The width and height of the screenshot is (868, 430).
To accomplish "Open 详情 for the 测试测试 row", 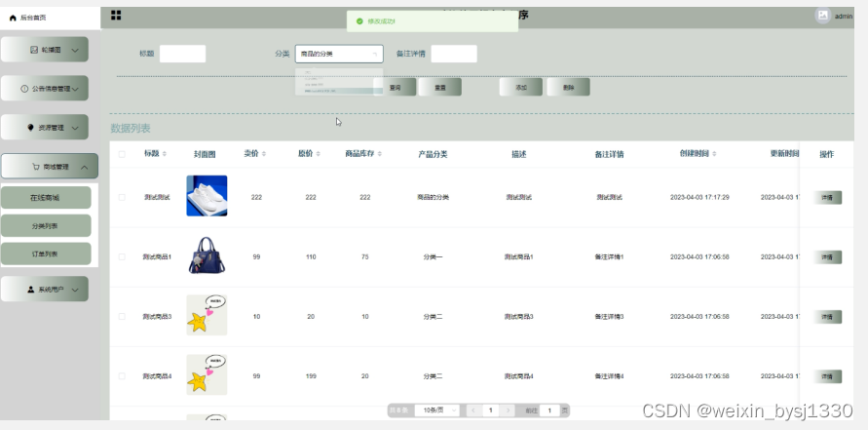I will [827, 197].
